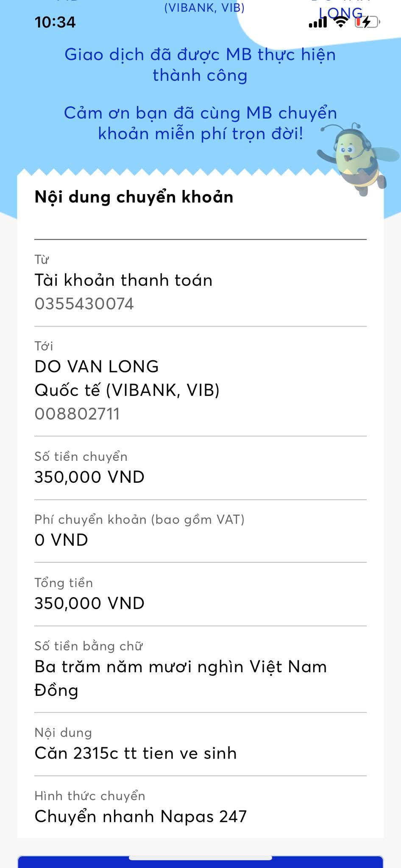This screenshot has height=868, width=401.
Task: Tap the 0 VND transfer fee
Action: [61, 540]
